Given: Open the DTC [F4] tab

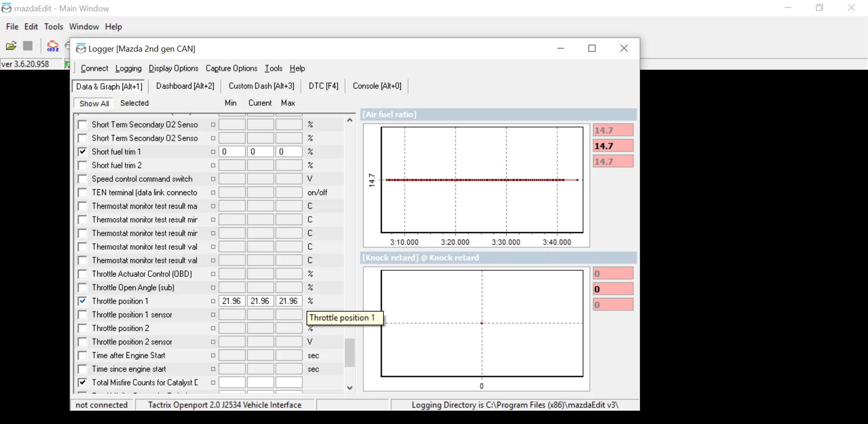Looking at the screenshot, I should 323,86.
